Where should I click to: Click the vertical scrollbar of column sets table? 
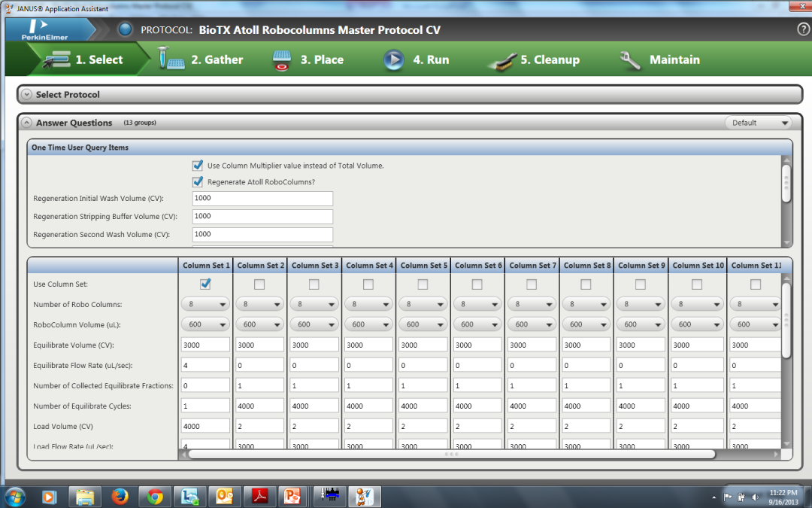point(786,320)
